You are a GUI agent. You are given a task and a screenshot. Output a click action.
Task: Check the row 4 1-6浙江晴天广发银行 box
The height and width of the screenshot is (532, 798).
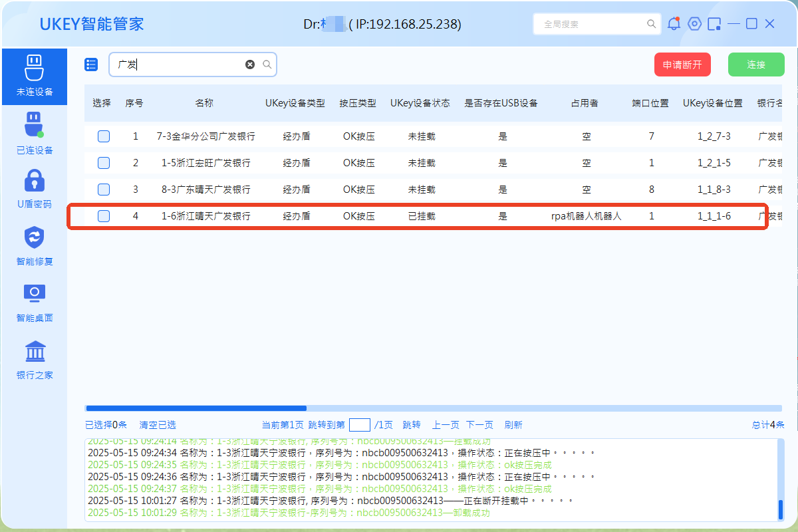click(104, 216)
